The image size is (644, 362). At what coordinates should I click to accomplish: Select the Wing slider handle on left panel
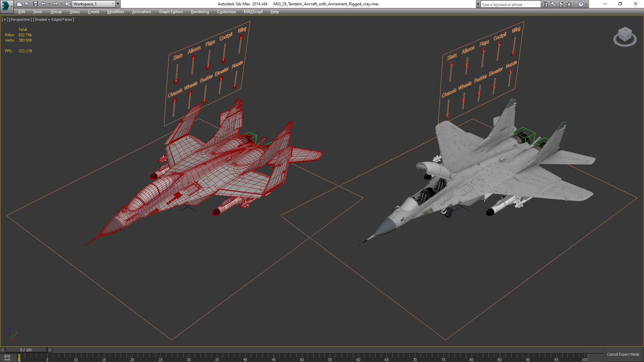click(x=241, y=37)
